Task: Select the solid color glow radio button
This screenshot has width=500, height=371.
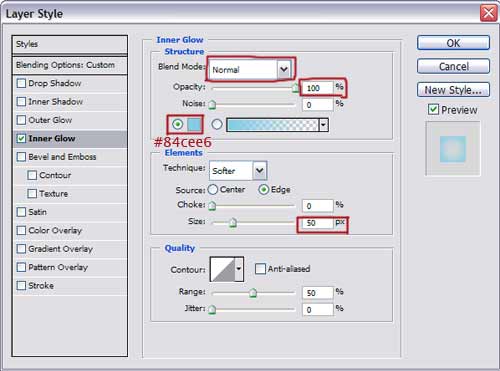Action: [x=177, y=124]
